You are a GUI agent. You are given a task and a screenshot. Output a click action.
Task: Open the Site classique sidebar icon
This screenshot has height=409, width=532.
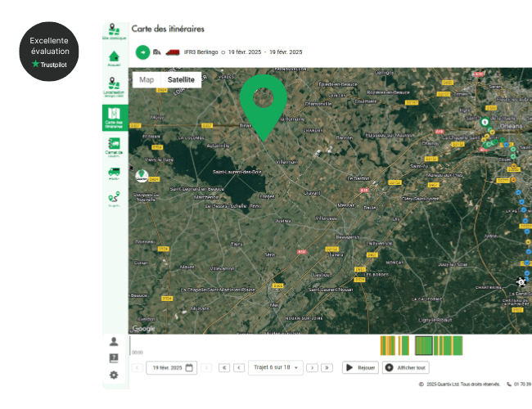114,31
